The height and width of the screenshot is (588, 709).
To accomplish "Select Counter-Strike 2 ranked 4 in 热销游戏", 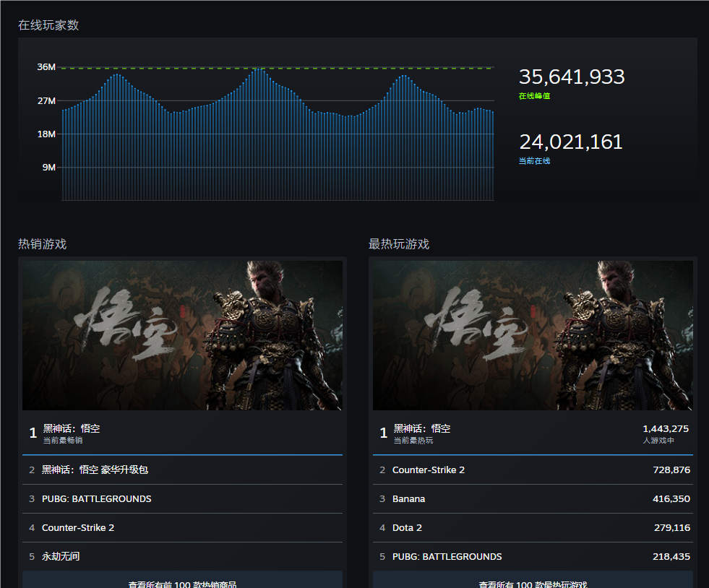I will 78,527.
